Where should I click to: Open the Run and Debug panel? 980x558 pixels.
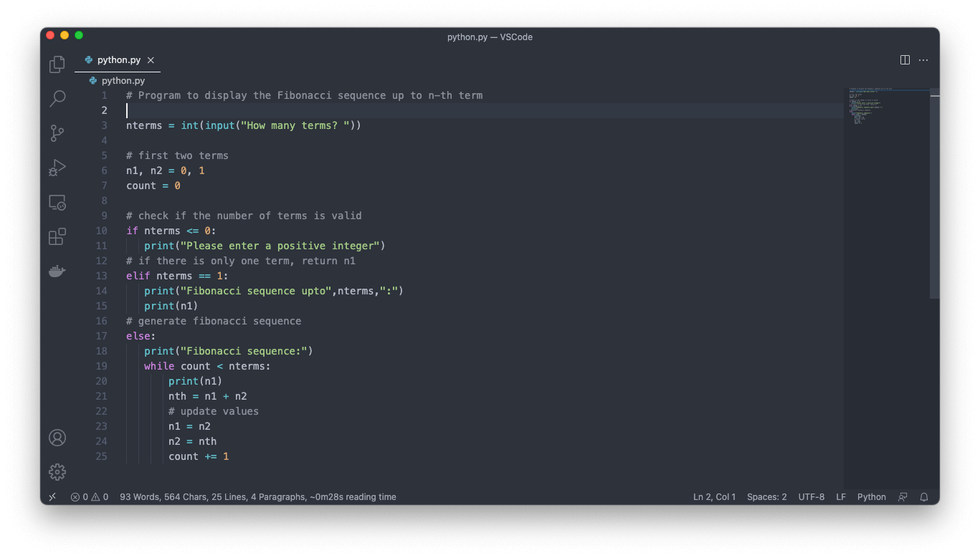point(57,167)
